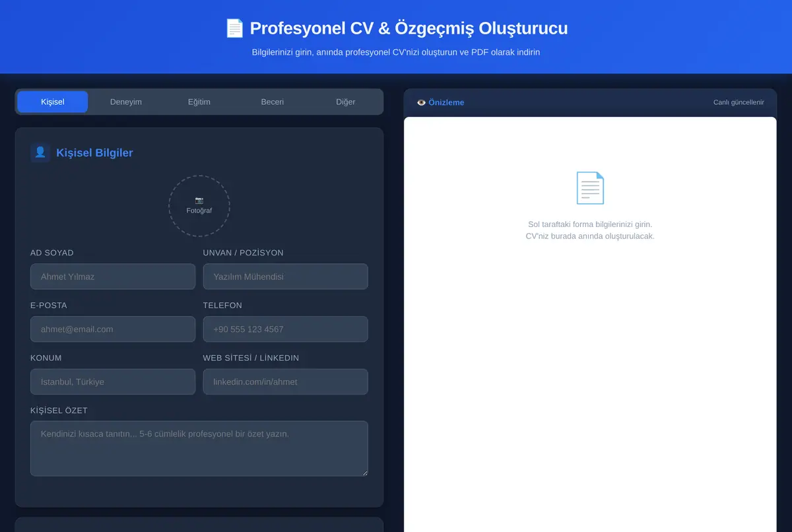Click the "AD SOYAD" field label

pyautogui.click(x=52, y=253)
